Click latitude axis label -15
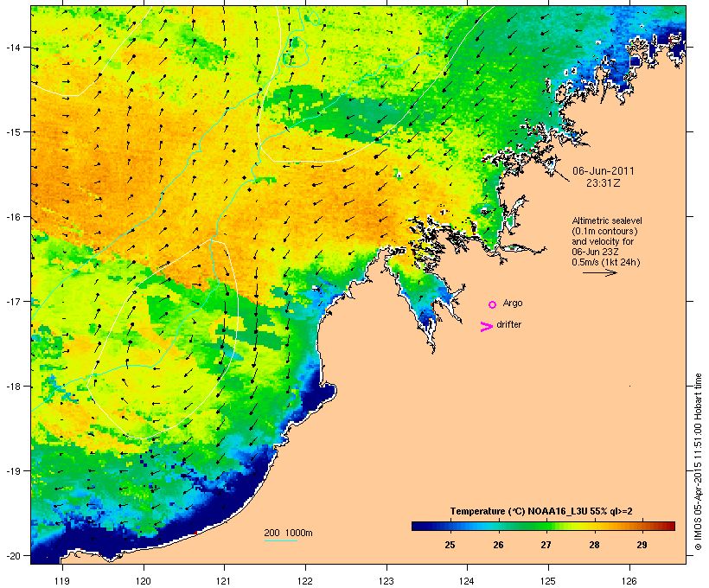The width and height of the screenshot is (709, 588). tap(12, 132)
